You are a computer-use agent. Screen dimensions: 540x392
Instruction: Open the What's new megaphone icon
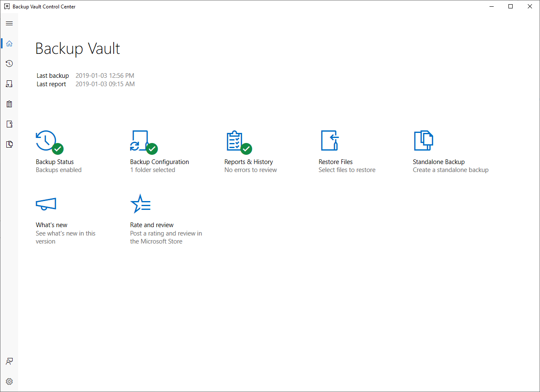point(46,204)
